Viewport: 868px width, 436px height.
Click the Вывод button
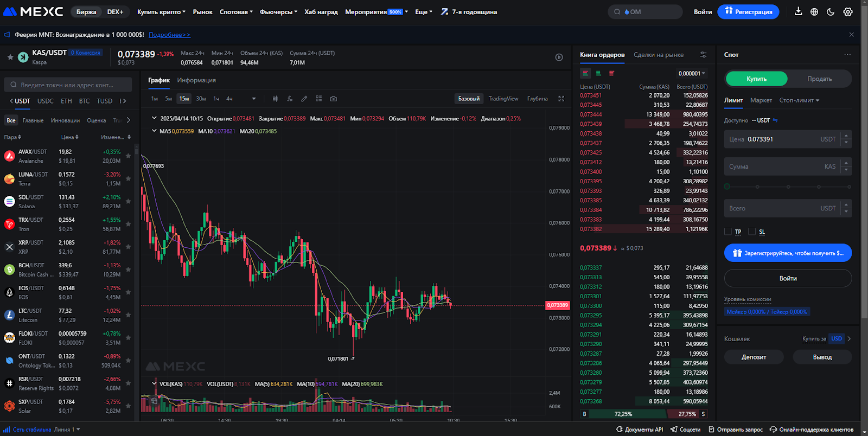click(822, 357)
